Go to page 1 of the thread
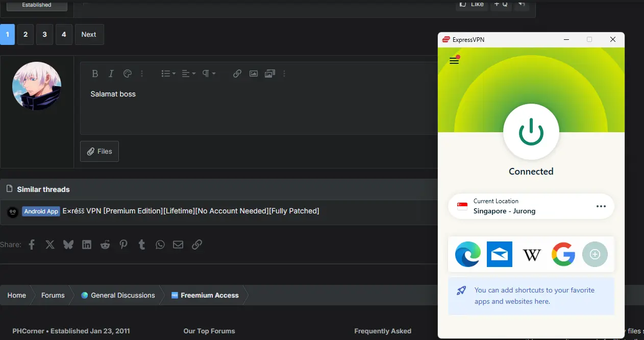 click(7, 34)
